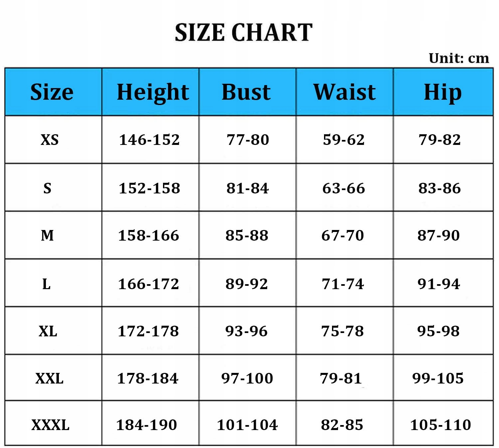Select hip cell 105-110
The image size is (499, 448).
tap(440, 425)
